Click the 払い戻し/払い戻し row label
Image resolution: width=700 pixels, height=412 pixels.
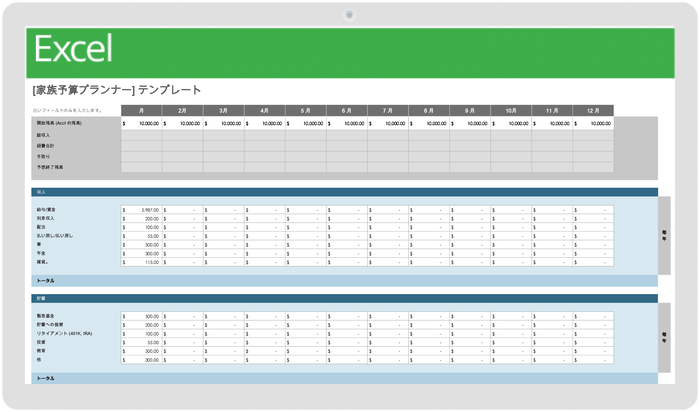pyautogui.click(x=55, y=236)
